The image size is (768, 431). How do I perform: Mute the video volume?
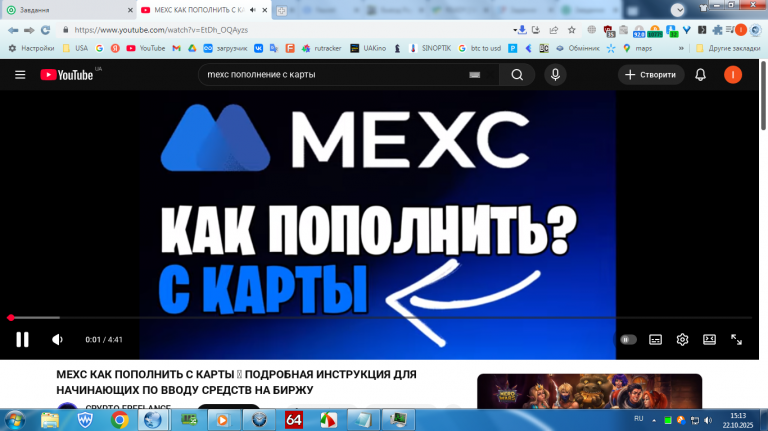point(57,339)
